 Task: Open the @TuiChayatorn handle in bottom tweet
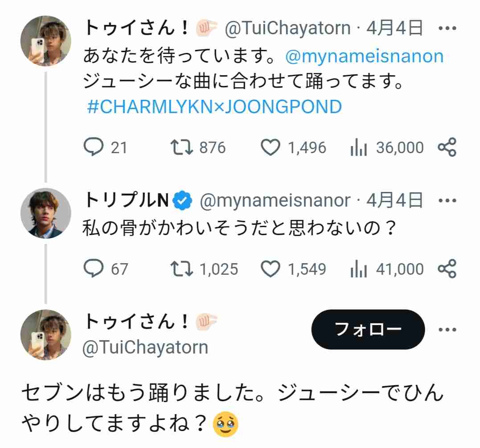[145, 347]
